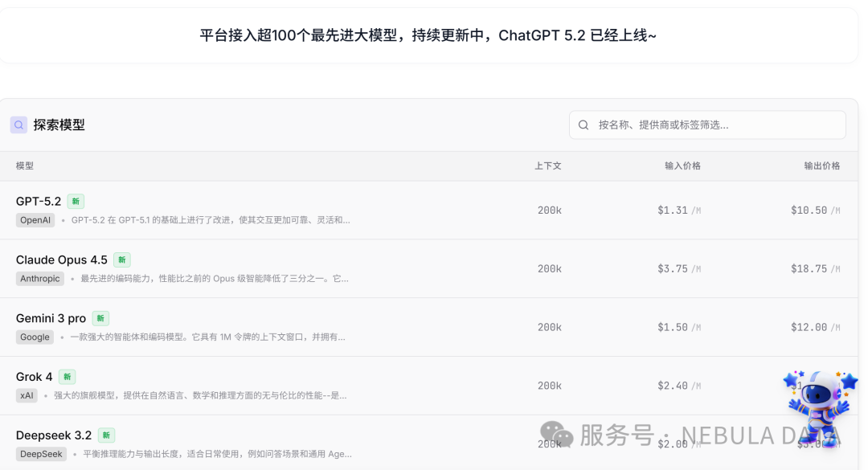Click the Google provider tag
This screenshot has width=868, height=470.
(35, 337)
